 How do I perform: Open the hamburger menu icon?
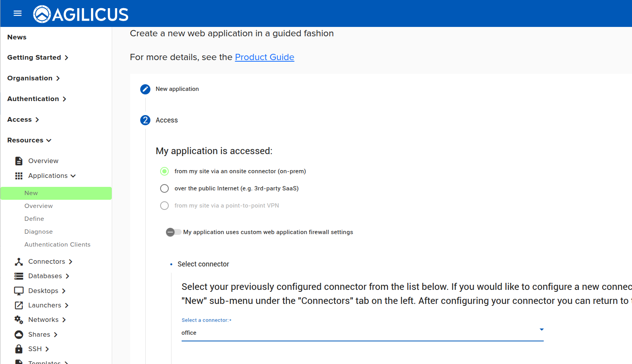(18, 14)
